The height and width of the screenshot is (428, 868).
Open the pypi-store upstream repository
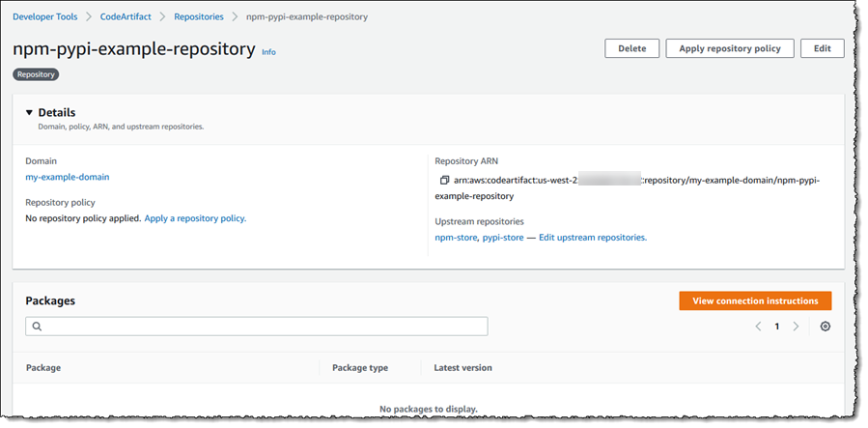tap(503, 238)
